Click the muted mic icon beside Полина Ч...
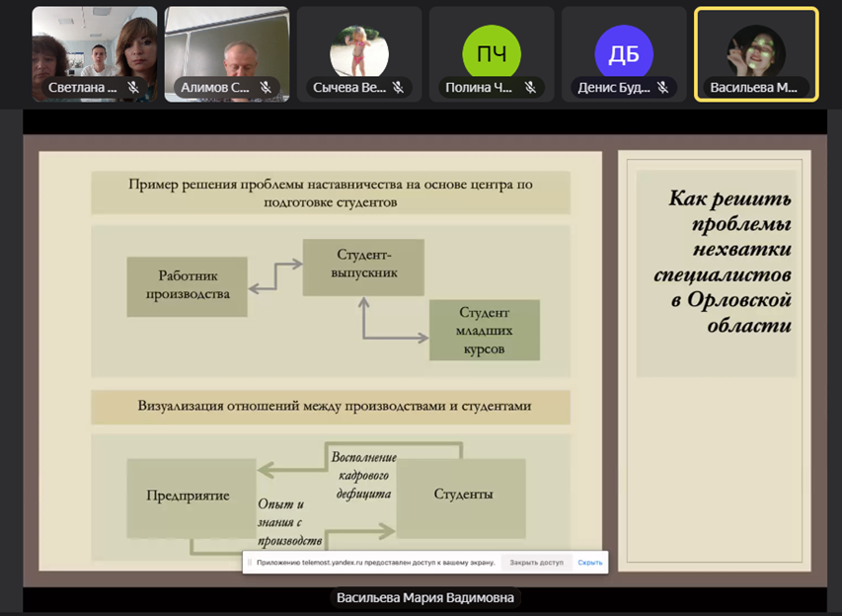The width and height of the screenshot is (842, 616). tap(530, 88)
